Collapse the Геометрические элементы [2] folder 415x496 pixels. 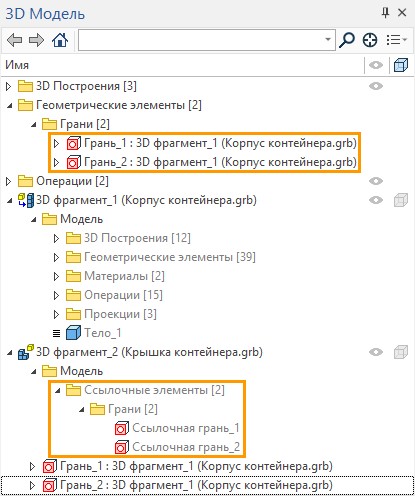[x=10, y=106]
